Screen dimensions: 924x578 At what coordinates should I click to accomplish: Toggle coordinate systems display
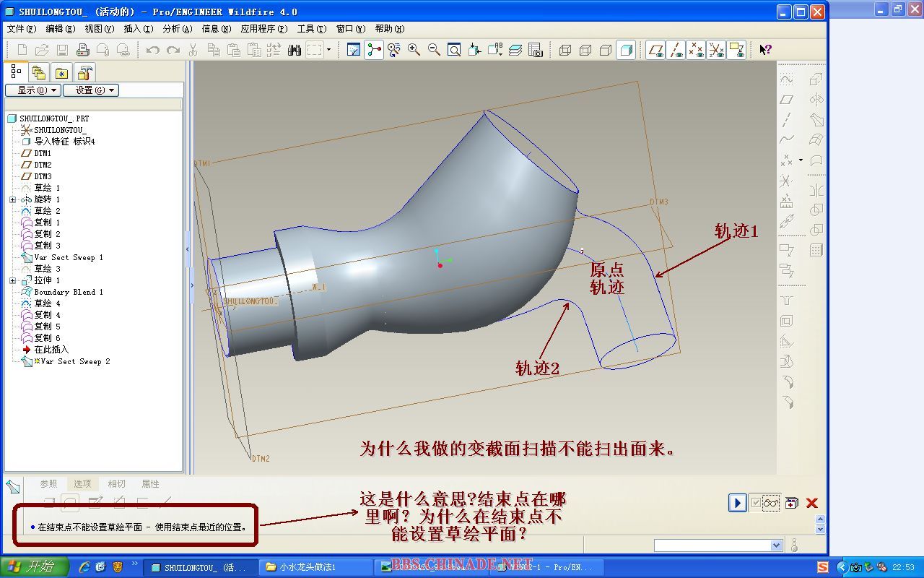tap(716, 50)
